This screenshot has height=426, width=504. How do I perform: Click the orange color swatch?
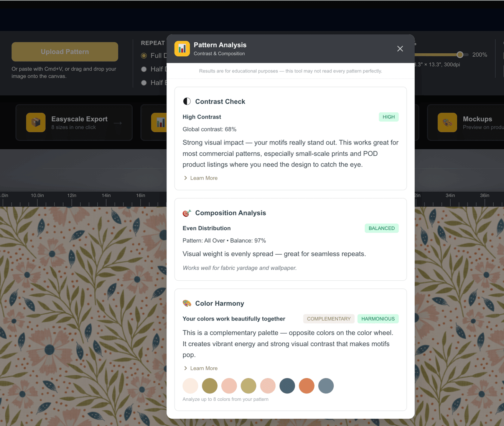[306, 386]
